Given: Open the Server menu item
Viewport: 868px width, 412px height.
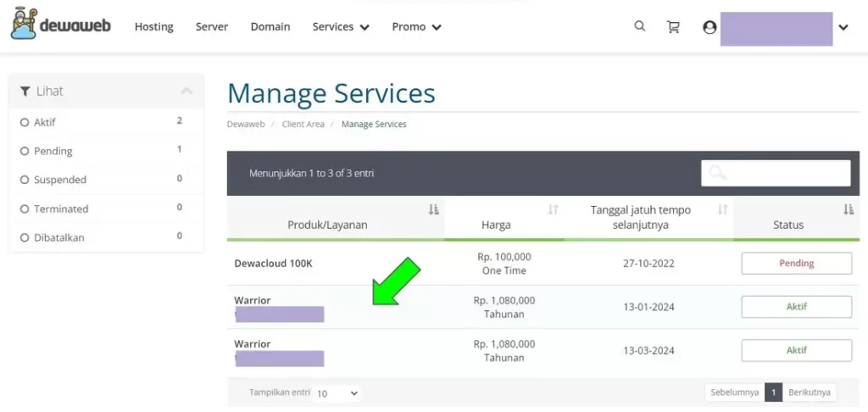Looking at the screenshot, I should (211, 26).
